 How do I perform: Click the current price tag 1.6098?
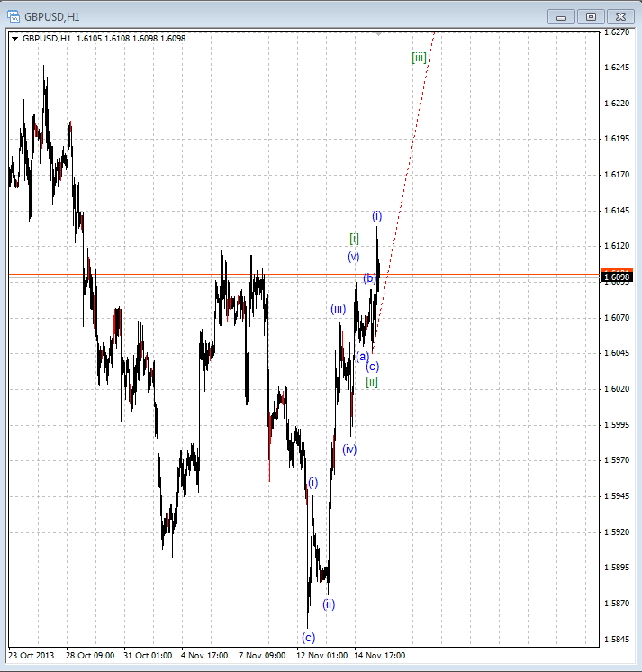(x=616, y=277)
